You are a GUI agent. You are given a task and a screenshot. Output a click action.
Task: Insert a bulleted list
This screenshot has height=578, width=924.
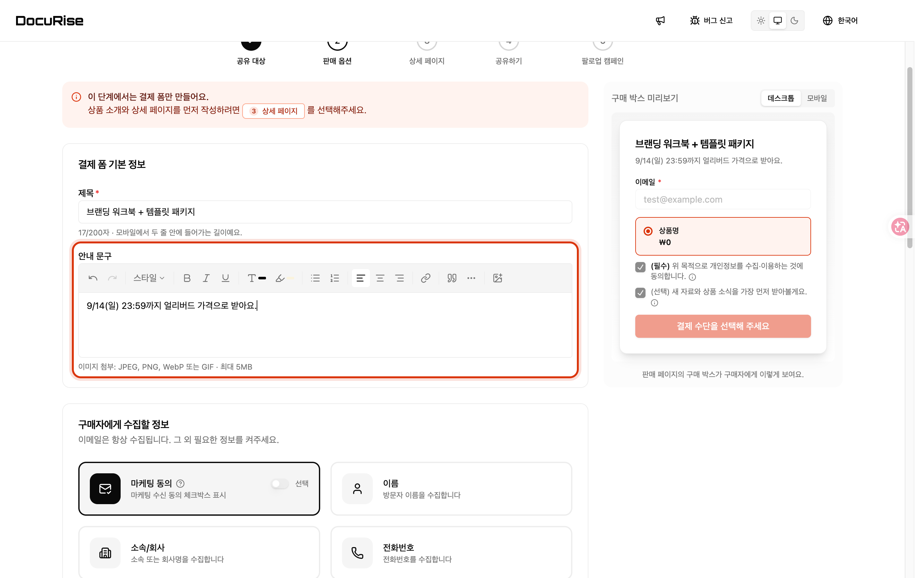(315, 278)
